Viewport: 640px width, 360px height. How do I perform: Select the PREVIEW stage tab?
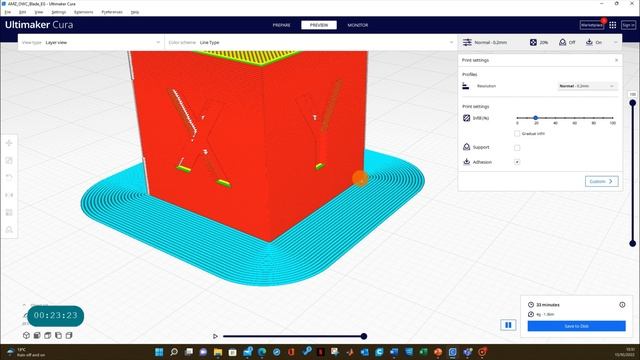[x=319, y=25]
